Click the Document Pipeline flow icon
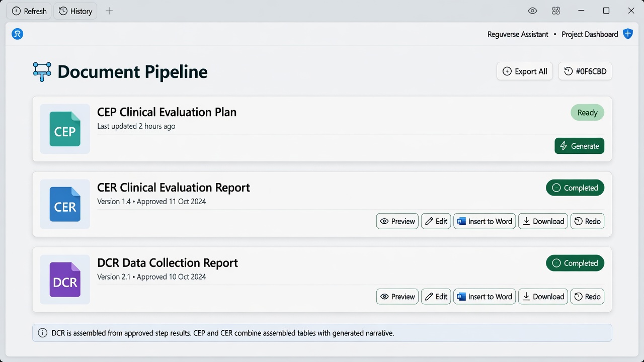Image resolution: width=644 pixels, height=362 pixels. 42,71
